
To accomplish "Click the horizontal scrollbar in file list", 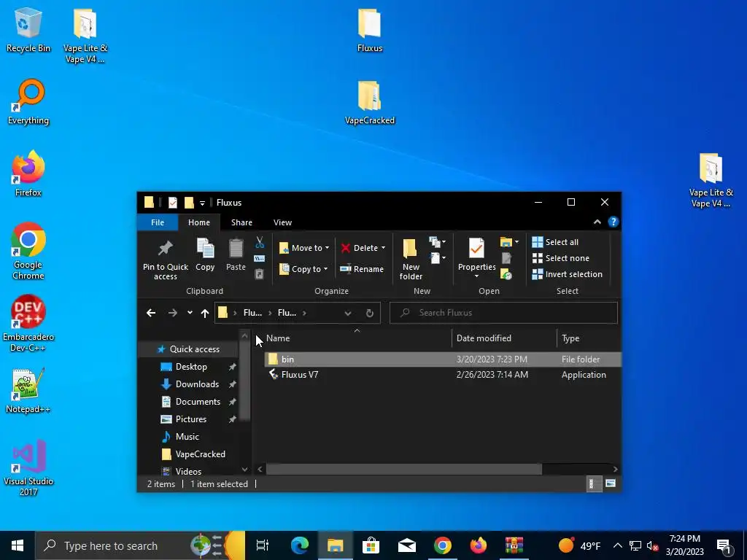I will (x=403, y=470).
